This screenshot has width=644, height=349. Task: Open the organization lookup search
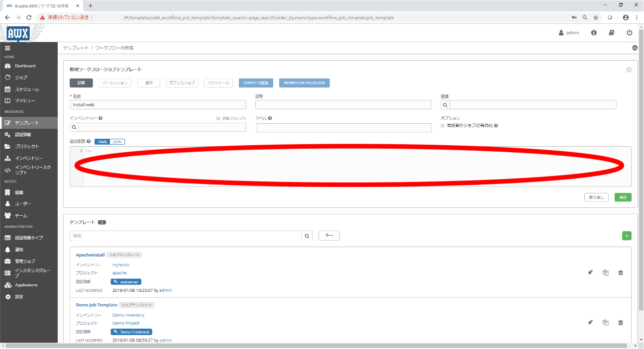click(x=445, y=105)
